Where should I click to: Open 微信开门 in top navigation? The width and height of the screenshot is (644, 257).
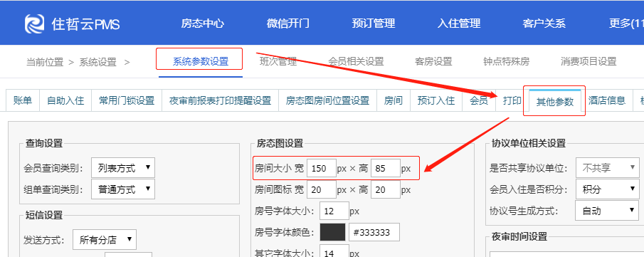coord(288,23)
